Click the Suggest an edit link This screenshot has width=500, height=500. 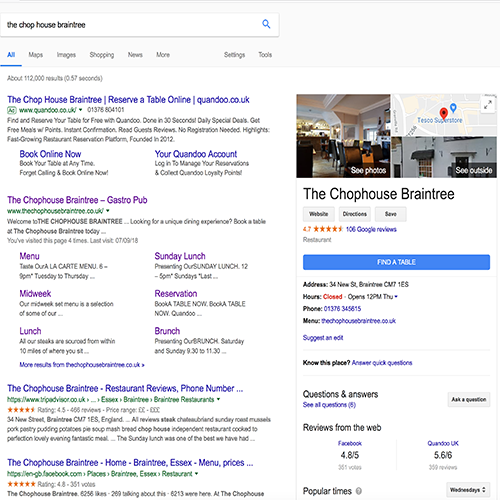(323, 338)
